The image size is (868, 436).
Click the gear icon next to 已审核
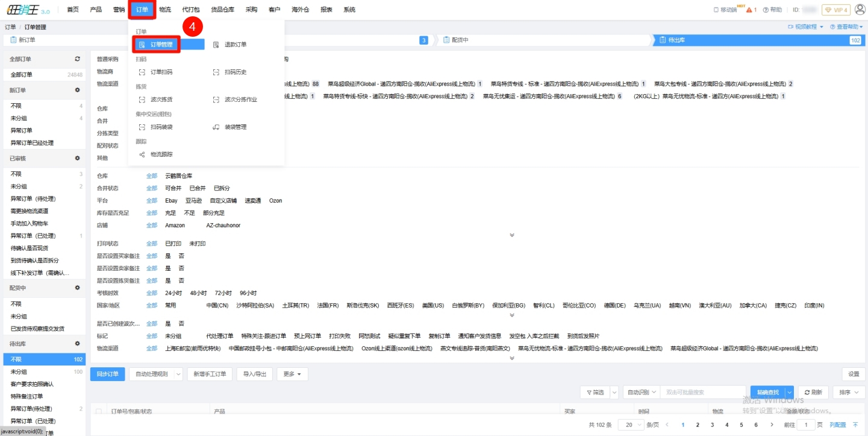(77, 159)
